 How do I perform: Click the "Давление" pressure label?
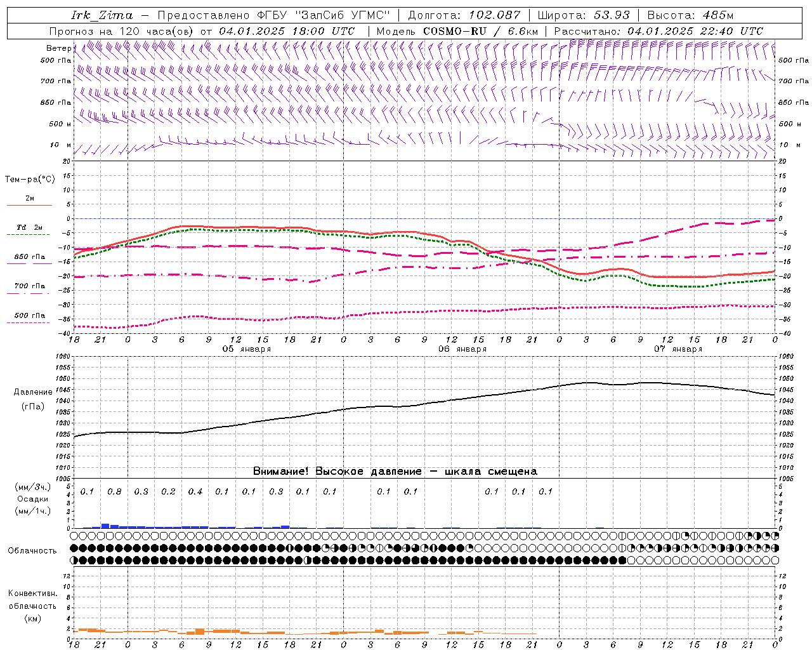pos(33,392)
